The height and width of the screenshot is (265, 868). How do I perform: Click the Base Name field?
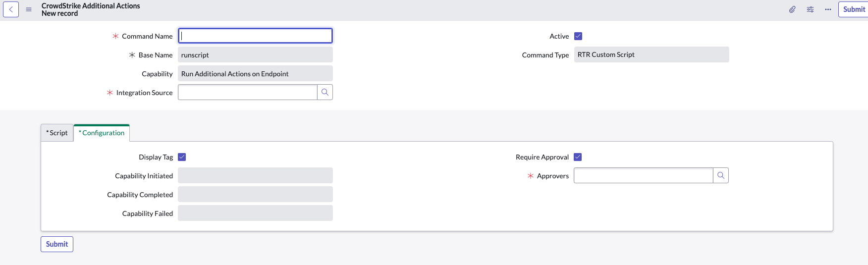pos(255,54)
